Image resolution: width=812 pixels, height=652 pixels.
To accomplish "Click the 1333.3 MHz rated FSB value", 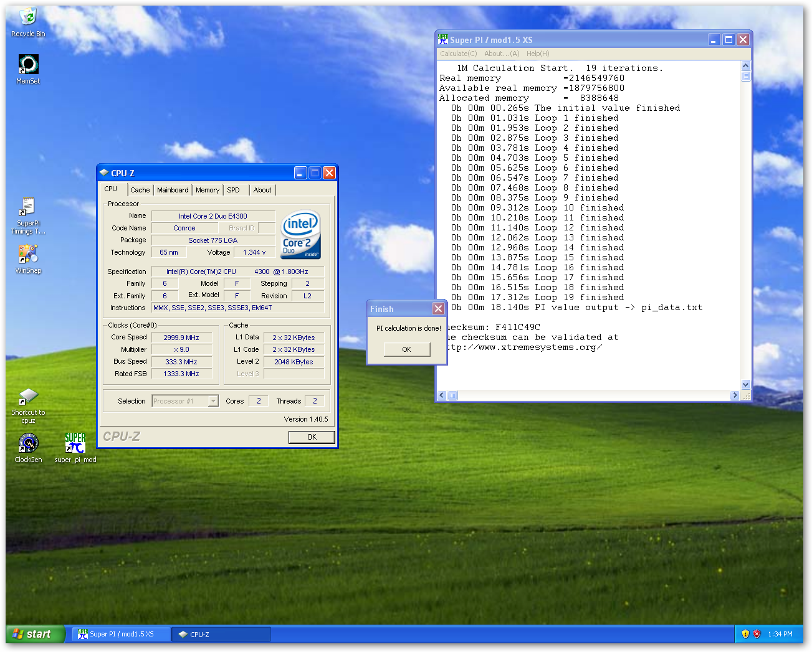I will coord(181,374).
